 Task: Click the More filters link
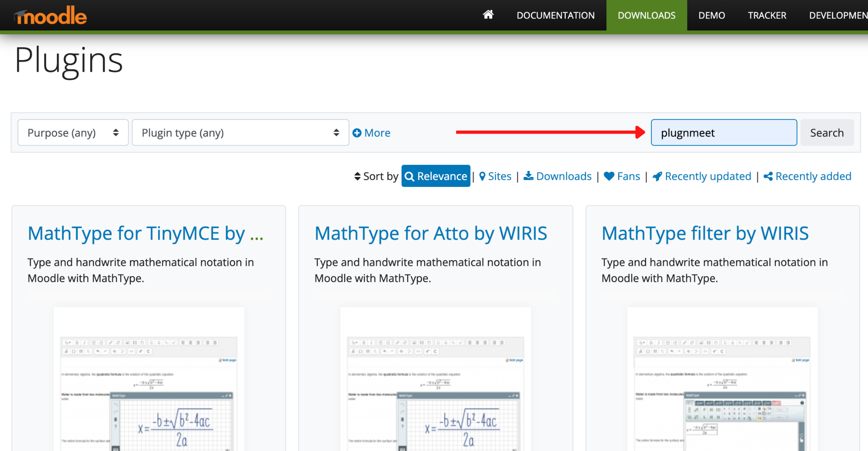(x=371, y=133)
